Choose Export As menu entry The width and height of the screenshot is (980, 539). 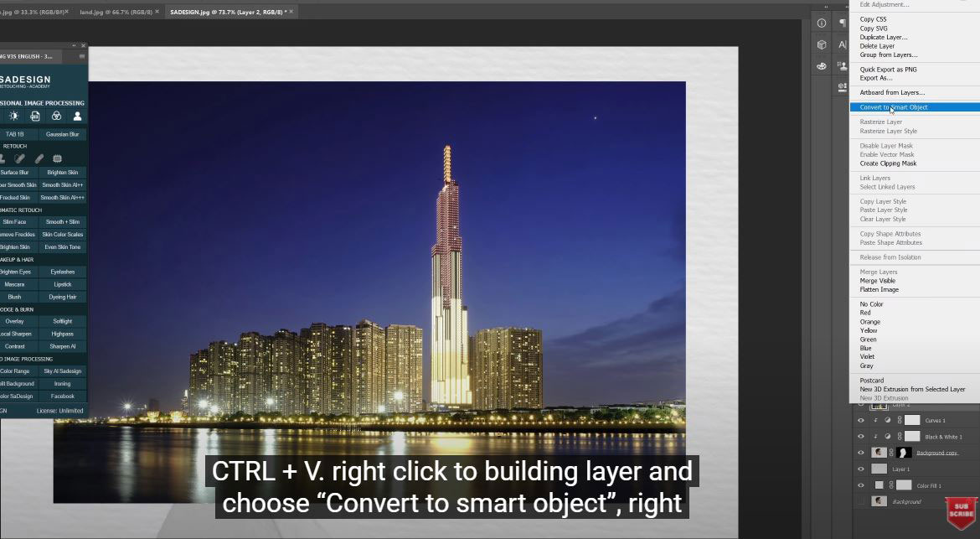pyautogui.click(x=875, y=78)
